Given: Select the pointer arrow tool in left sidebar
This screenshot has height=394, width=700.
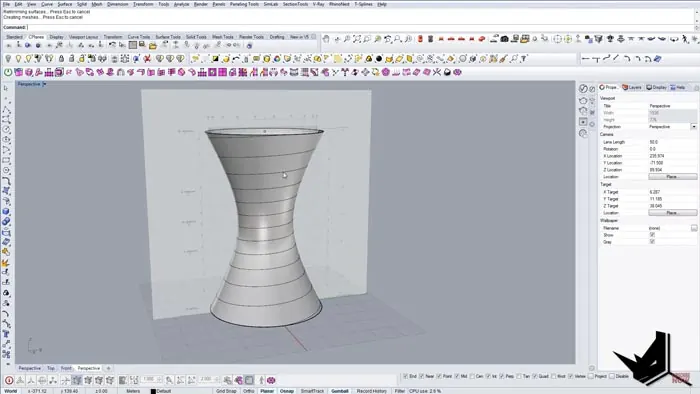Looking at the screenshot, I should 6,88.
